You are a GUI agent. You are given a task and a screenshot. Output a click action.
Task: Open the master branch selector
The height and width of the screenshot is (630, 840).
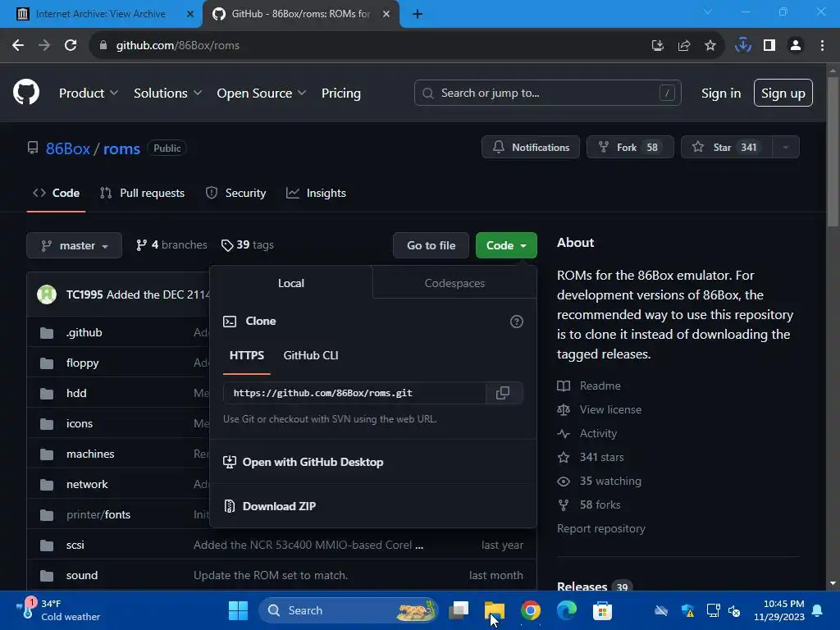point(75,245)
